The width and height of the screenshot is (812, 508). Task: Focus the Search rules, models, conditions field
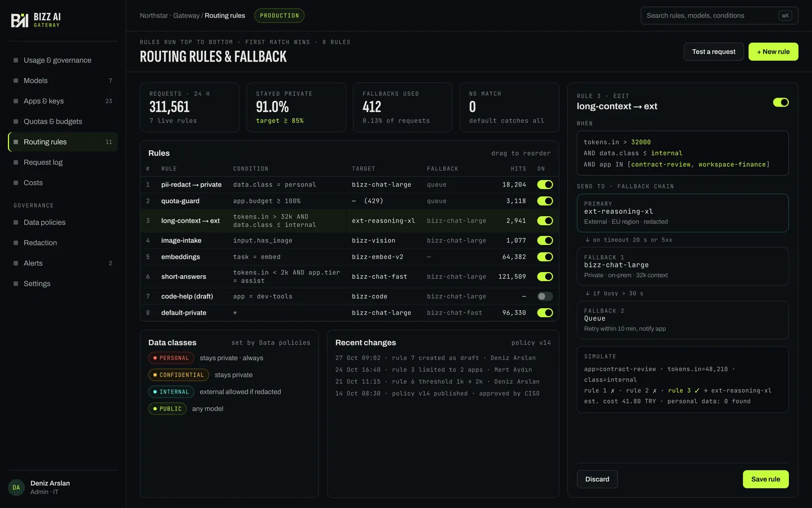(x=719, y=16)
